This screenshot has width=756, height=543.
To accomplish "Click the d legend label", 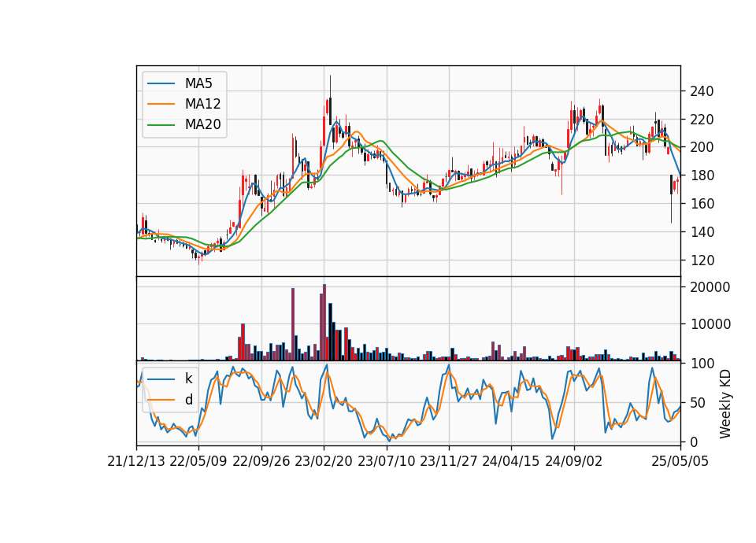I will [x=188, y=400].
